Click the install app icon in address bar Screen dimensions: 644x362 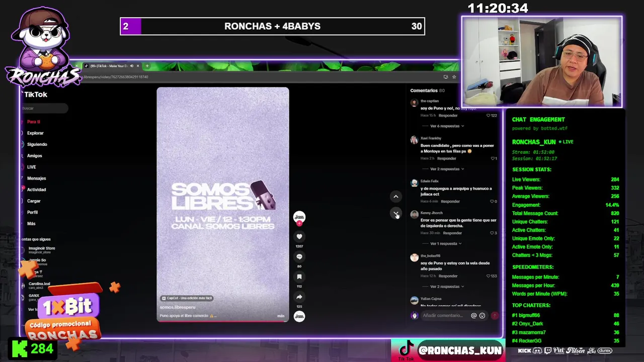coord(445,77)
